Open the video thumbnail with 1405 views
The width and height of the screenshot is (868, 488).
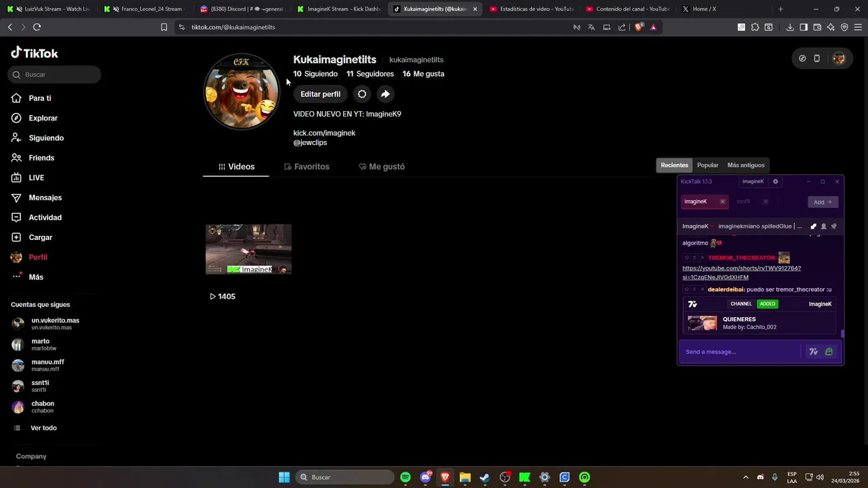[248, 249]
